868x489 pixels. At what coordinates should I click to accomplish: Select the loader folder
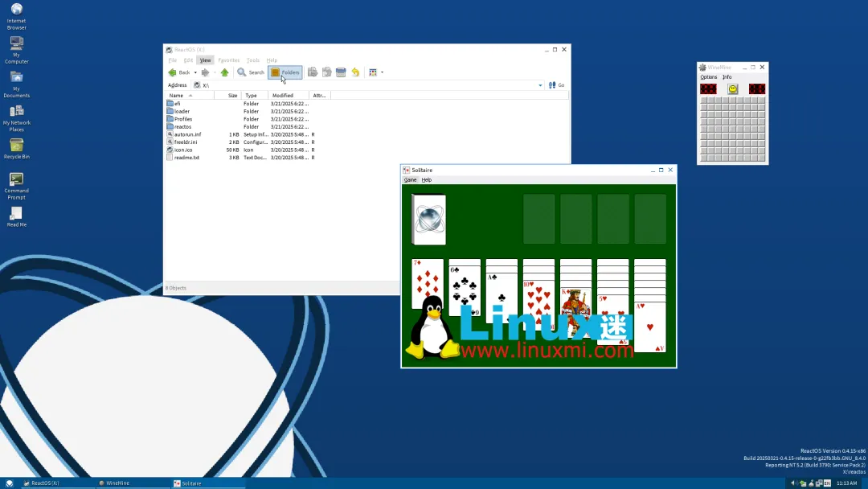click(178, 111)
